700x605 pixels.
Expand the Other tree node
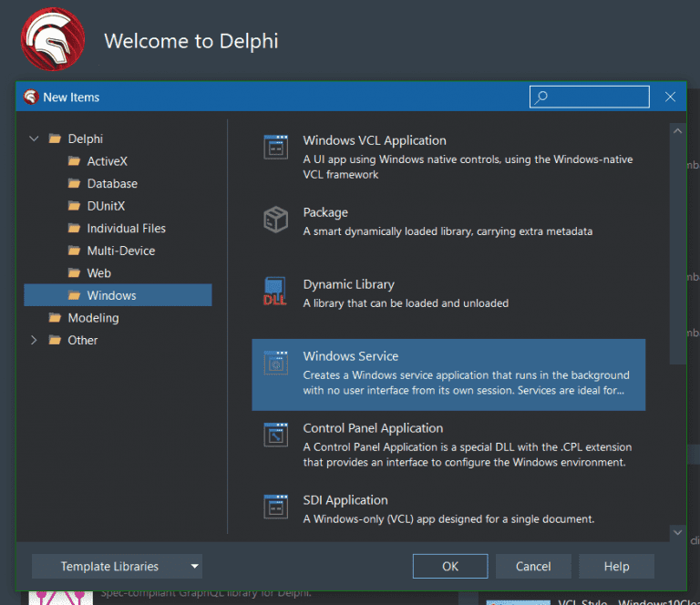pyautogui.click(x=34, y=341)
